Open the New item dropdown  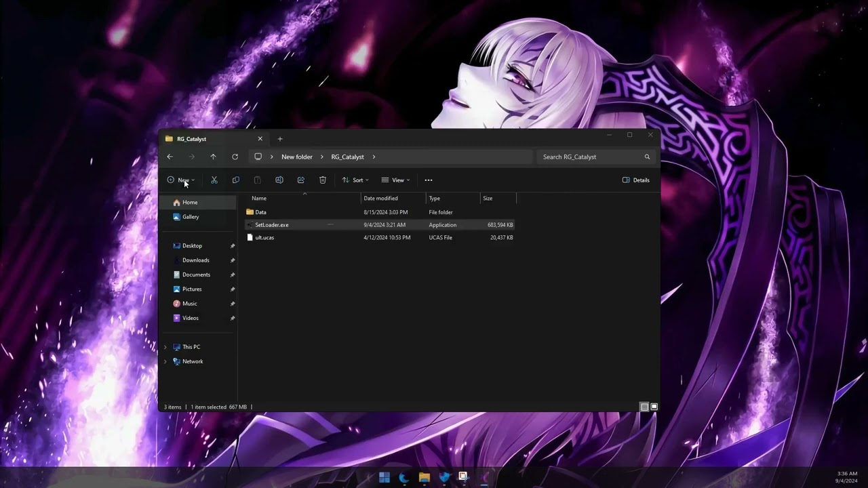181,180
